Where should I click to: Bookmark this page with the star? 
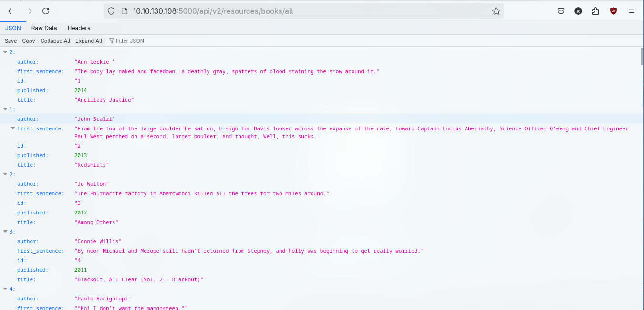coord(496,11)
